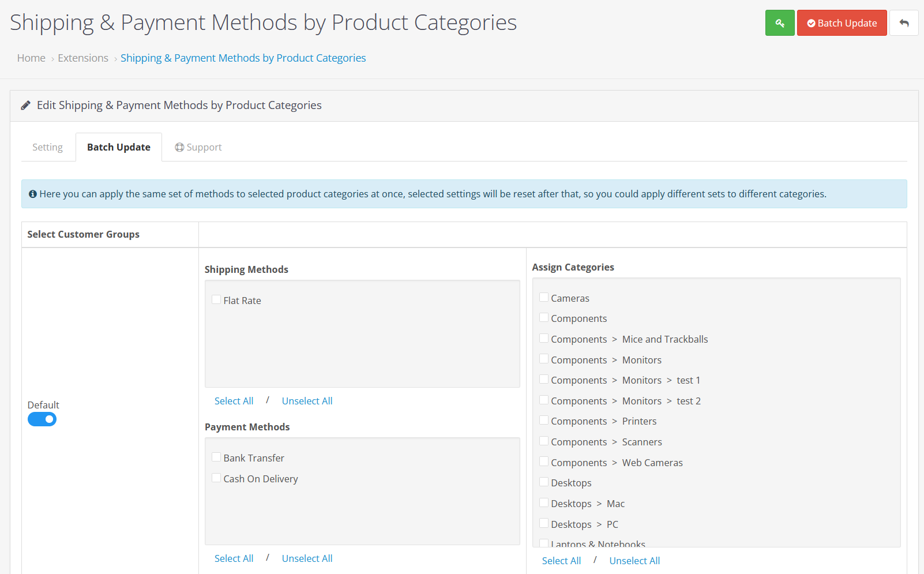The width and height of the screenshot is (924, 574).
Task: Click the Shipping Methods heading
Action: [246, 269]
